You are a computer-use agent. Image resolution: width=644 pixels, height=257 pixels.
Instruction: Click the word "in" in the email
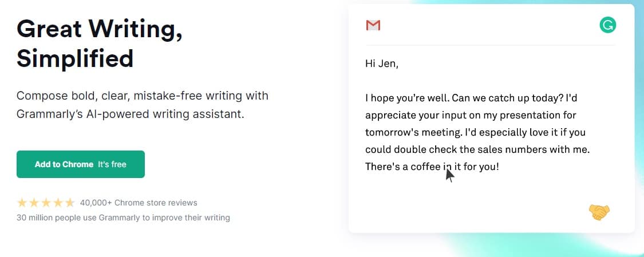coord(448,167)
